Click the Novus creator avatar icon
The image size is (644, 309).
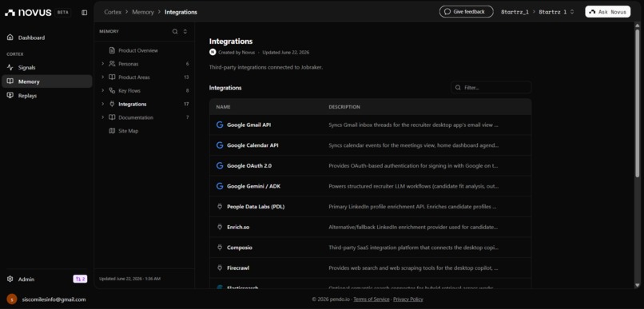213,52
